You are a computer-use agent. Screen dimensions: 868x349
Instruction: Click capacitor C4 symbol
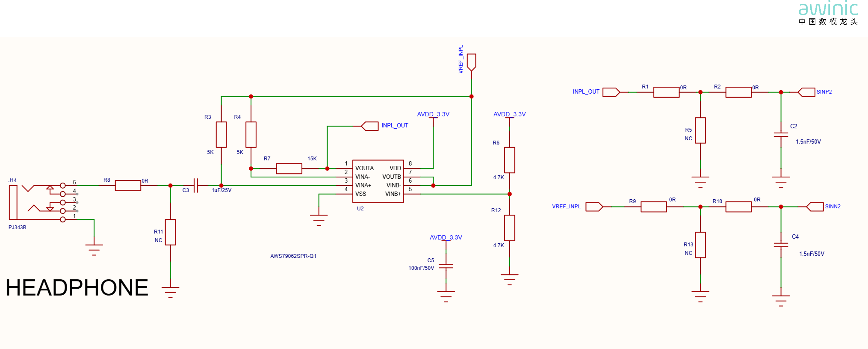coord(781,245)
